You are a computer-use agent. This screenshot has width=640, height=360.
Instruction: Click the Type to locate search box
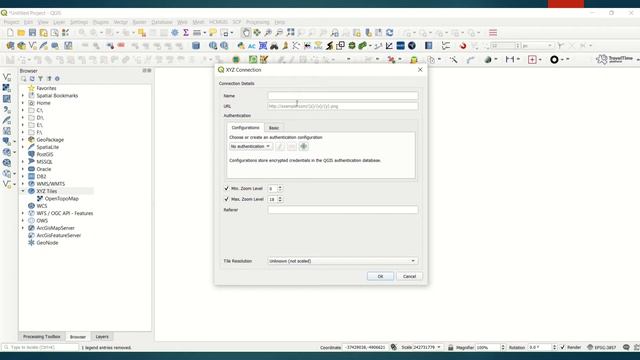tap(40, 347)
